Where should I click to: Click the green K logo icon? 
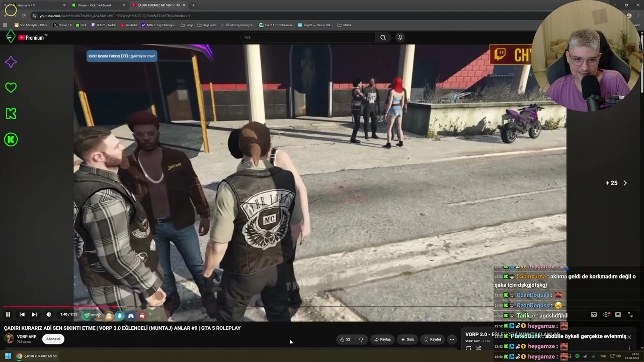point(11,114)
